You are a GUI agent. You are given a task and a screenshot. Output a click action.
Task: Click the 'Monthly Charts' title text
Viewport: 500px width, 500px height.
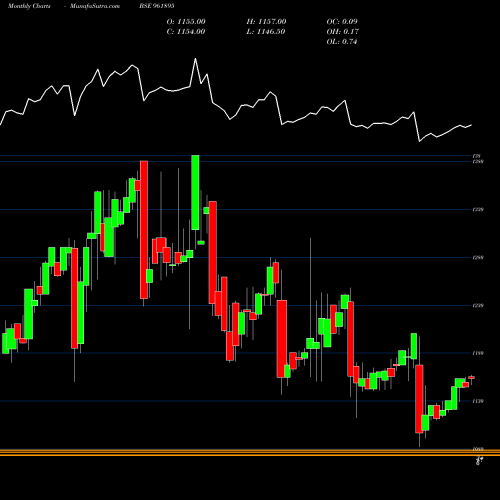(x=29, y=6)
